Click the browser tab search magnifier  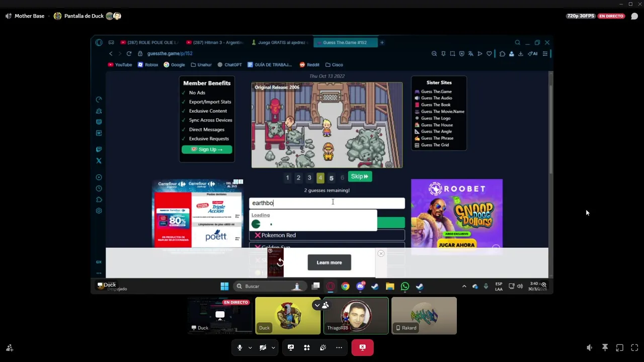pyautogui.click(x=517, y=43)
